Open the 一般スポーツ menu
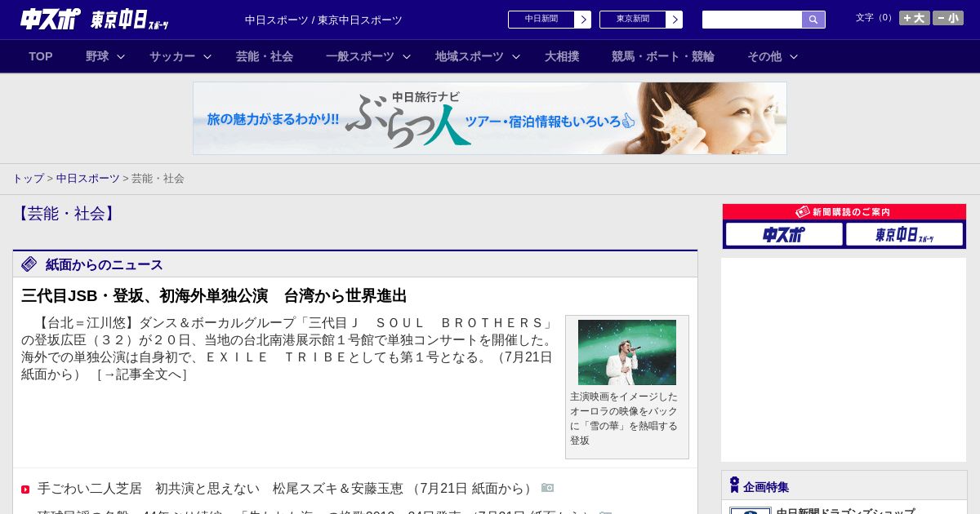This screenshot has height=514, width=980. click(x=360, y=56)
